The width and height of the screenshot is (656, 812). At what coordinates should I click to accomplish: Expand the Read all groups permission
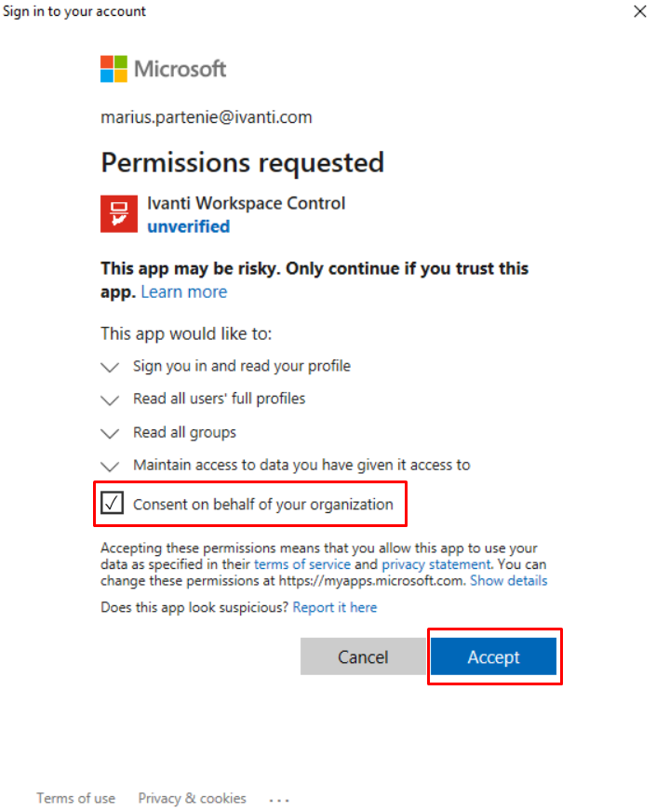(x=110, y=433)
